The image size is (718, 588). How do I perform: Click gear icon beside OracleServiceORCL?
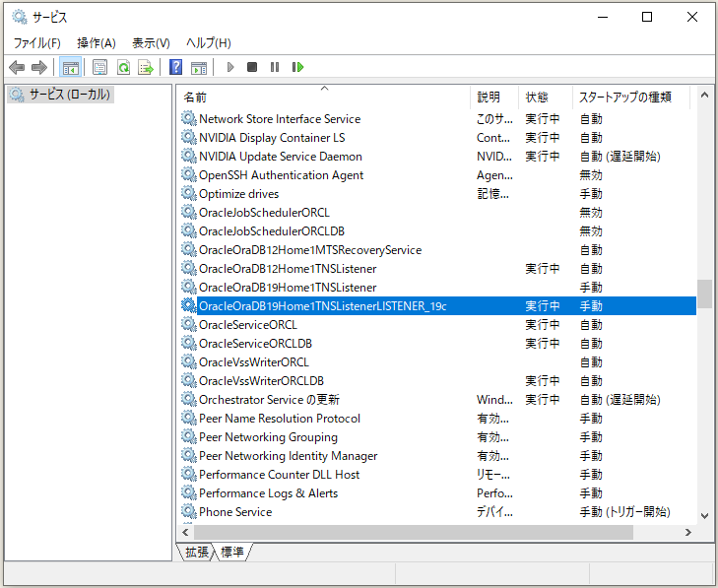(189, 325)
